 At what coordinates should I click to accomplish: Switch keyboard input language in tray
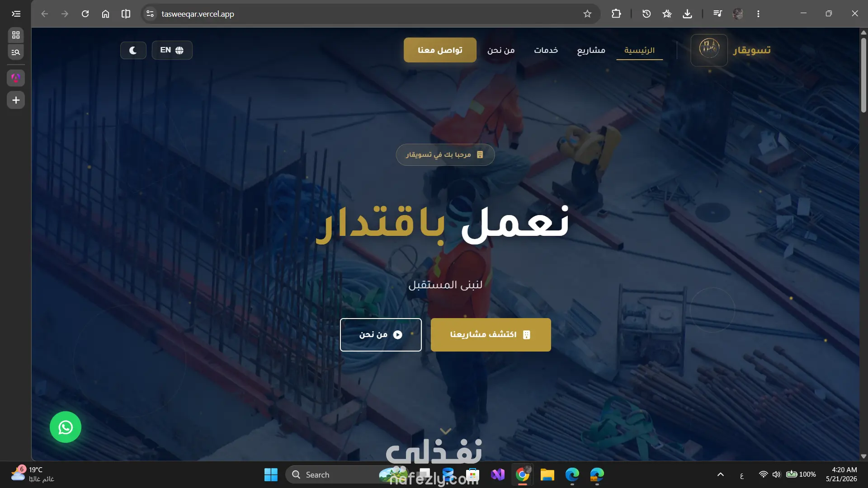(x=742, y=475)
